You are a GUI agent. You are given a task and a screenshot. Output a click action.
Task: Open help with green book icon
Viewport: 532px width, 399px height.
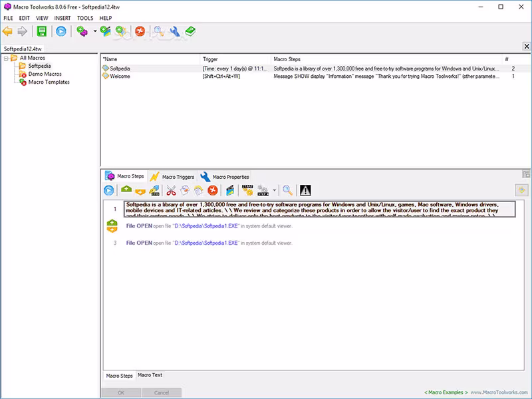(x=190, y=31)
